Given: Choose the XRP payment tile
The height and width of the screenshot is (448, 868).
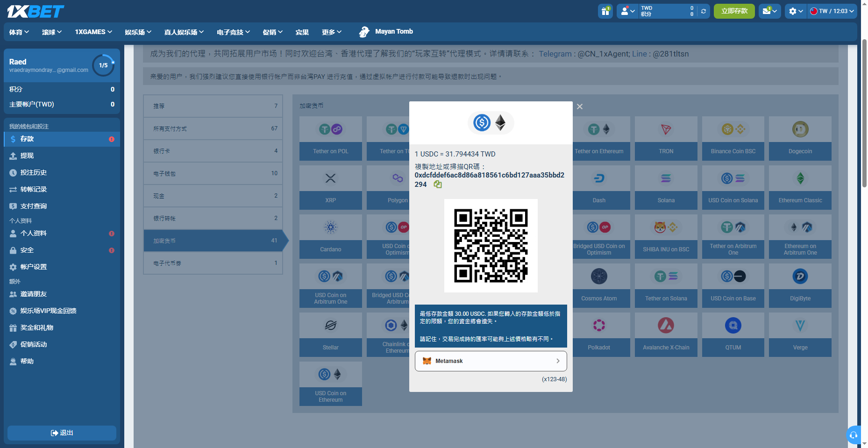Looking at the screenshot, I should 331,187.
